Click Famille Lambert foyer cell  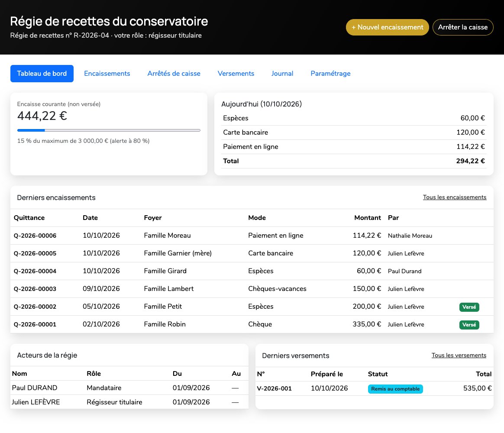pyautogui.click(x=169, y=289)
